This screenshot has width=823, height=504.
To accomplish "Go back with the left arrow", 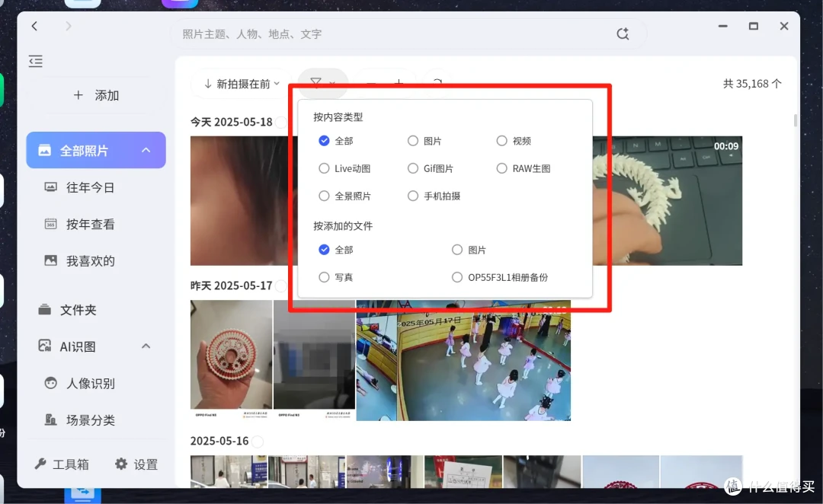I will [x=34, y=26].
